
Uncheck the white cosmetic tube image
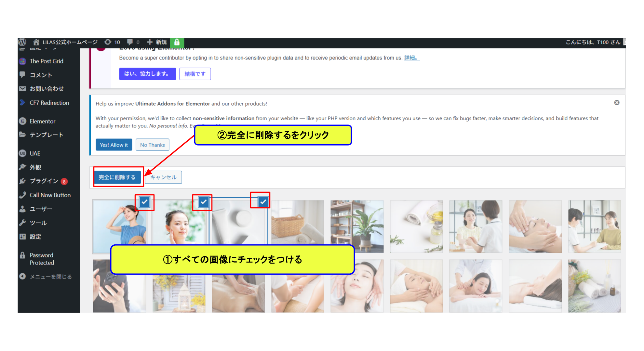(x=263, y=202)
